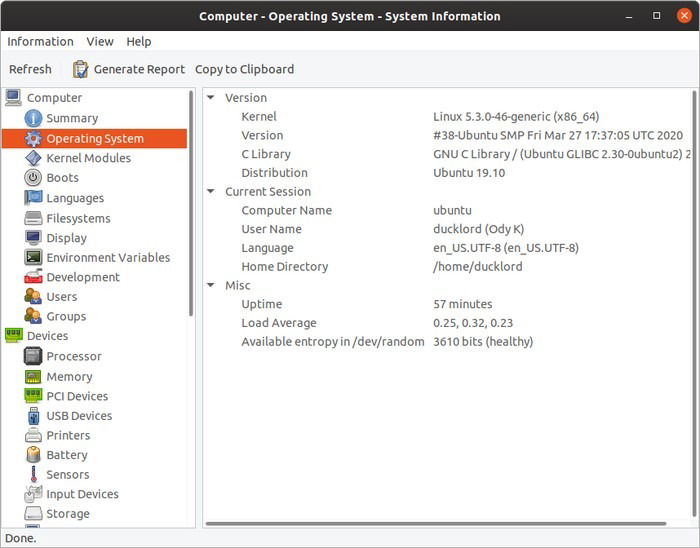Click the Processor chip icon
Viewport: 700px width, 548px height.
(x=33, y=356)
